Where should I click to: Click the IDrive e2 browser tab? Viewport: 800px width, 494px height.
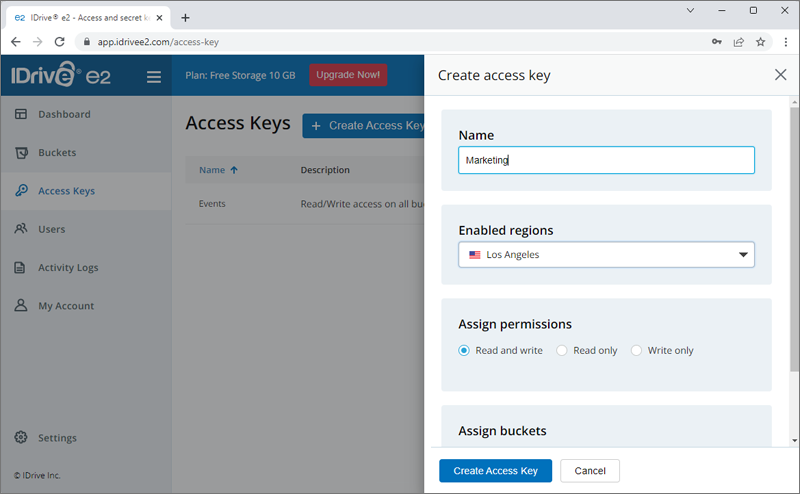point(88,18)
